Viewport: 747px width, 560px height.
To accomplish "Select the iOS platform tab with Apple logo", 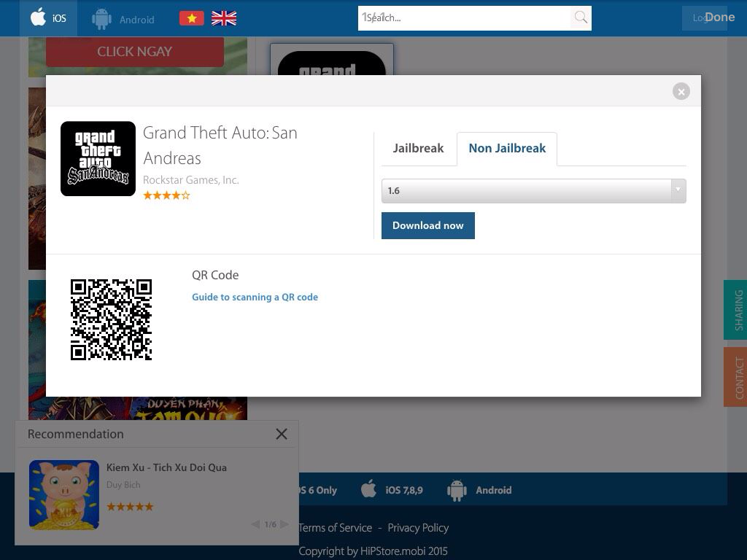I will point(48,18).
